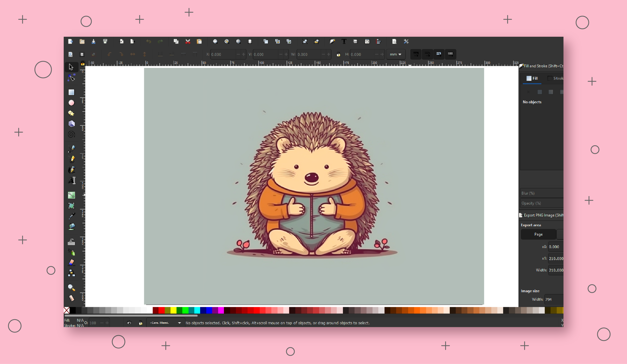Viewport: 627px width, 364px height.
Task: Toggle scale stroke width with object
Action: pos(416,54)
